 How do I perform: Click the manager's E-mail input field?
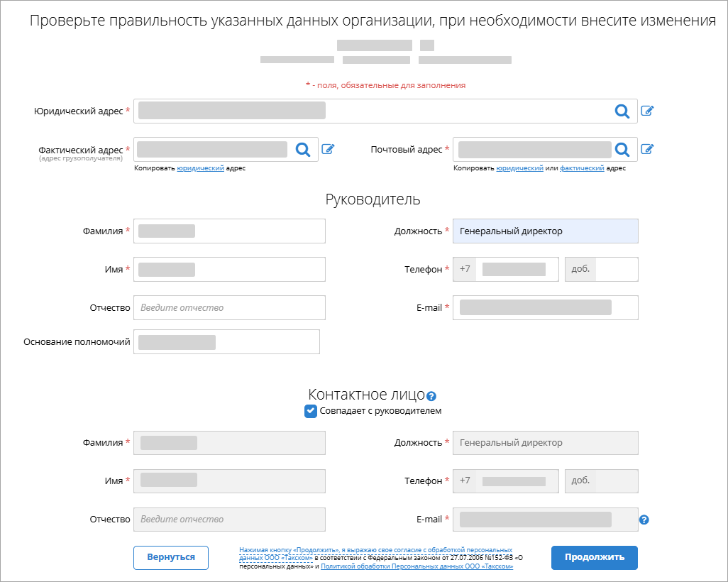[545, 308]
